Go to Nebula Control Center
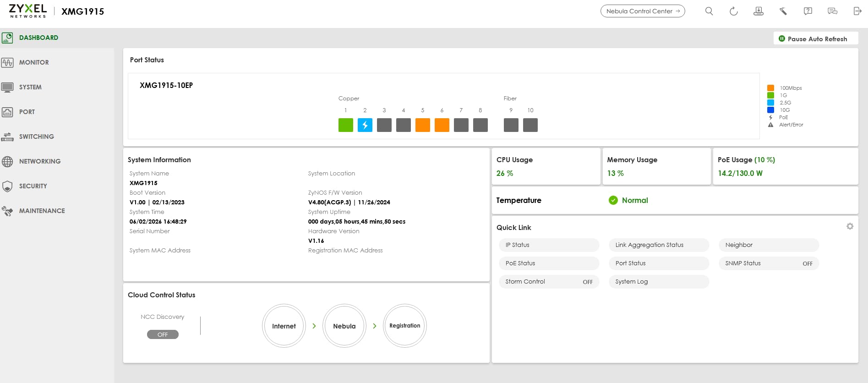 pyautogui.click(x=643, y=11)
